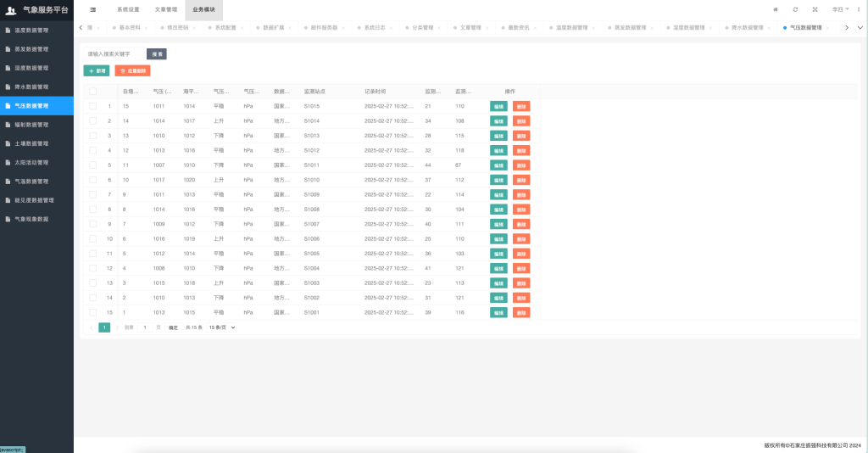This screenshot has width=868, height=453.
Task: Expand the 李四 user dropdown
Action: coord(840,9)
